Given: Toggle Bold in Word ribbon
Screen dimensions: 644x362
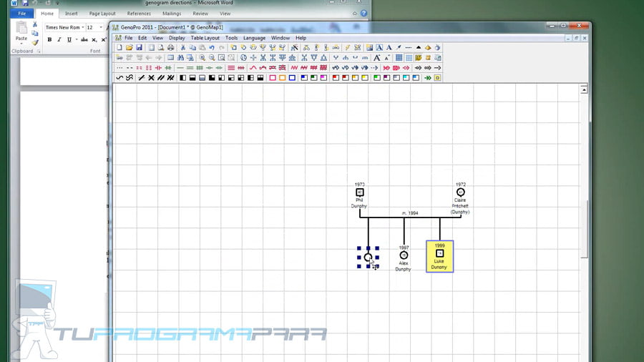Looking at the screenshot, I should (x=49, y=40).
